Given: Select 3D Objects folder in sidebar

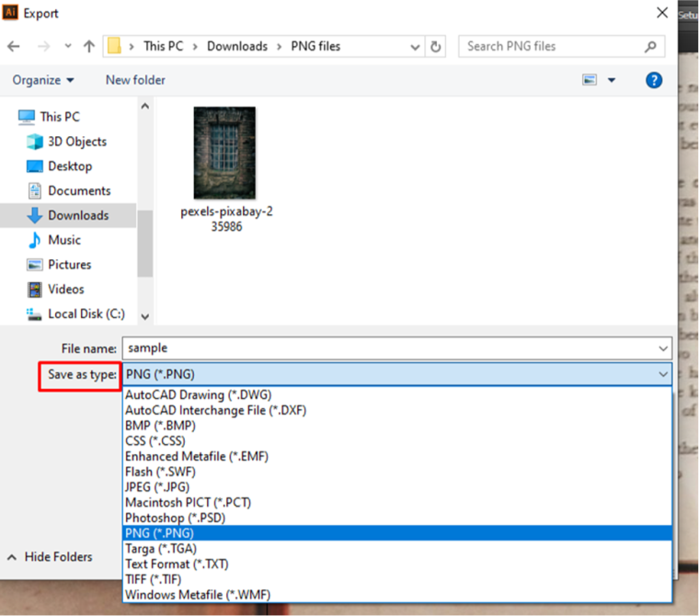Looking at the screenshot, I should point(76,142).
